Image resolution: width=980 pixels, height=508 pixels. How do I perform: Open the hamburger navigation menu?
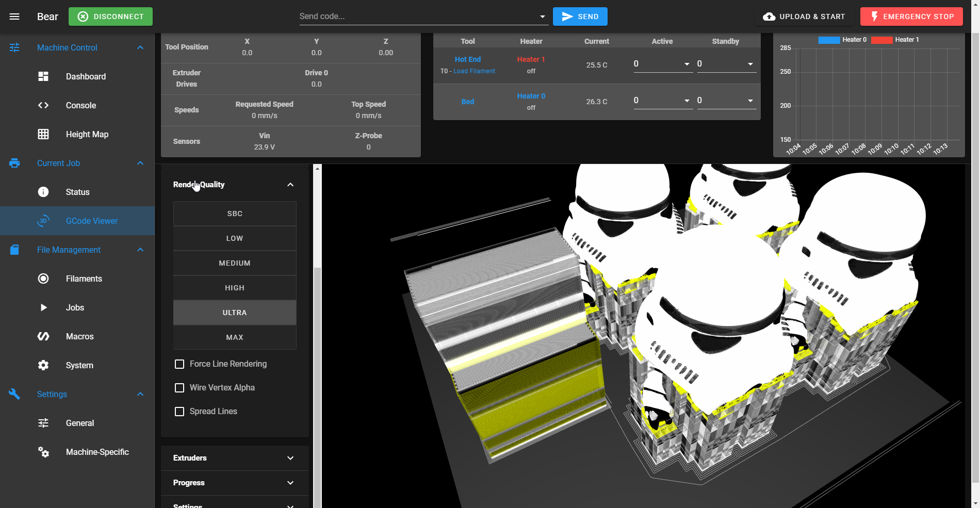pyautogui.click(x=14, y=17)
